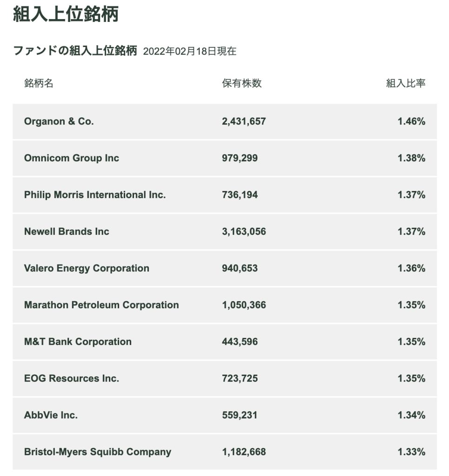
Task: Select the Organon & Co. holding name
Action: coord(59,121)
